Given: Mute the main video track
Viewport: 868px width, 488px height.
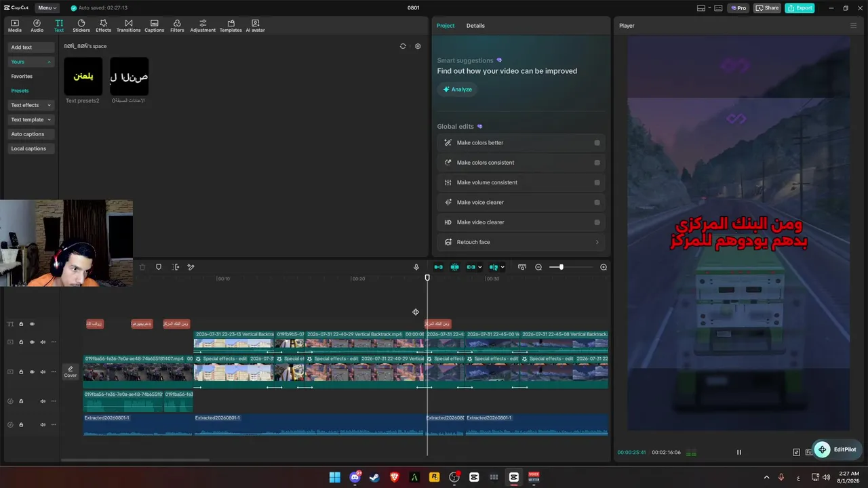Looking at the screenshot, I should (43, 371).
